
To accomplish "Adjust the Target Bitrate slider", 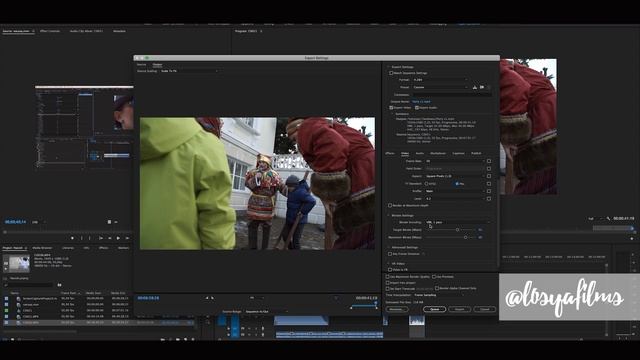I will 457,230.
